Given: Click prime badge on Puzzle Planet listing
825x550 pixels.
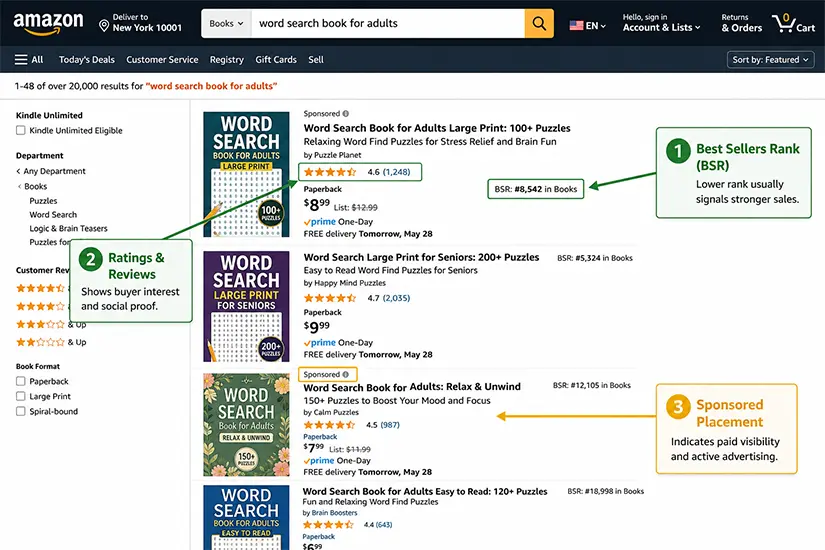Looking at the screenshot, I should (x=319, y=222).
